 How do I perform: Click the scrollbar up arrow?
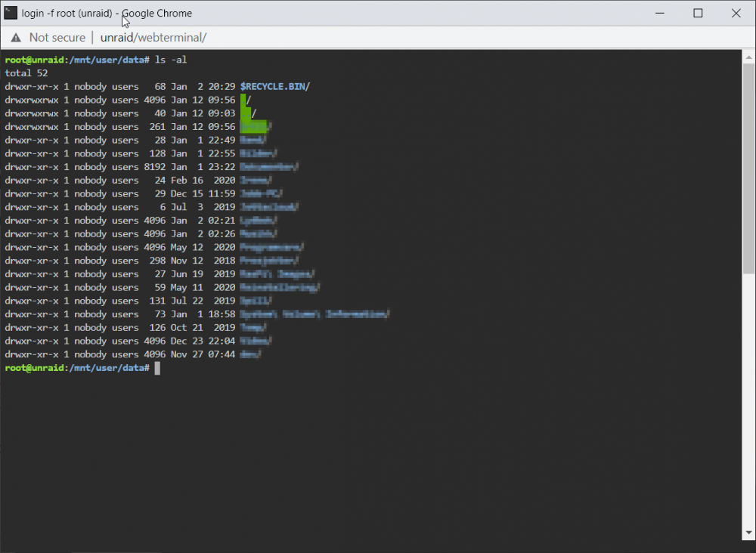748,57
